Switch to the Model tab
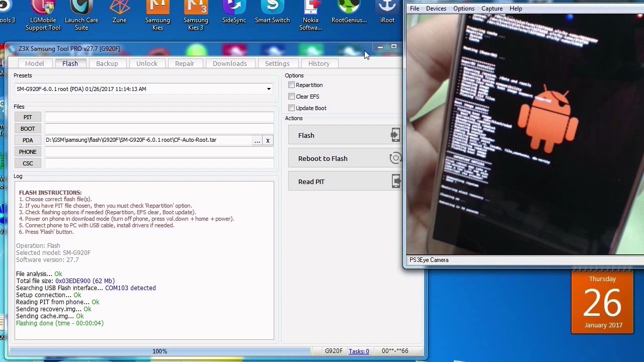Image resolution: width=644 pixels, height=362 pixels. pos(35,63)
